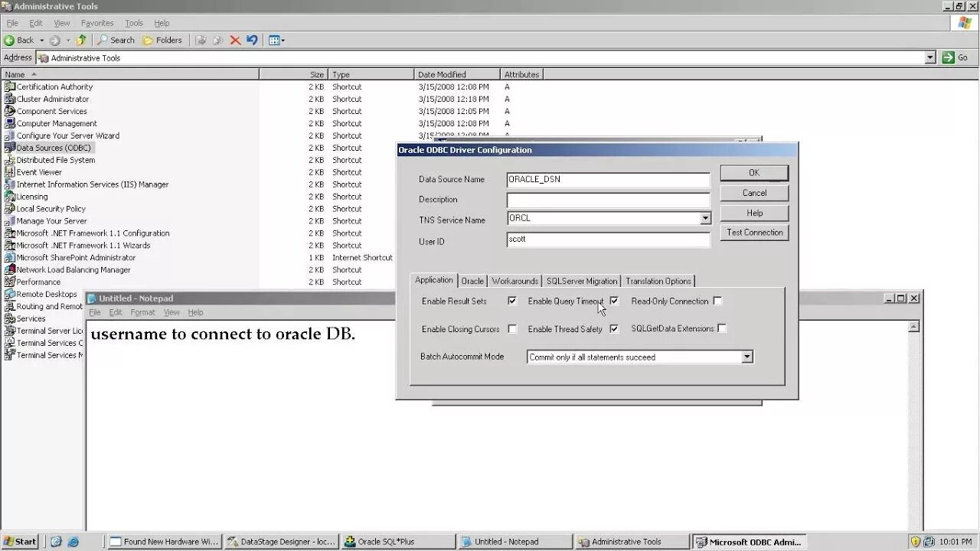Switch to the Translation Options tab
Screen dimensions: 980x551
tap(658, 281)
